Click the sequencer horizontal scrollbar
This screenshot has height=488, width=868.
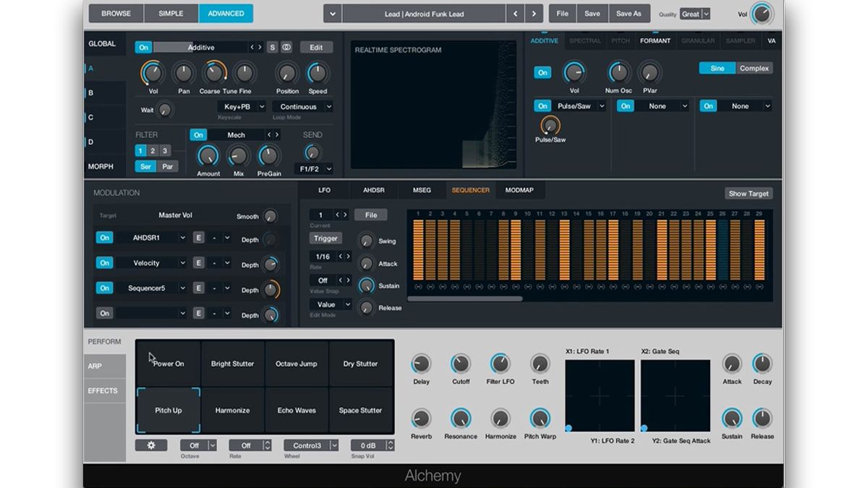(x=464, y=299)
